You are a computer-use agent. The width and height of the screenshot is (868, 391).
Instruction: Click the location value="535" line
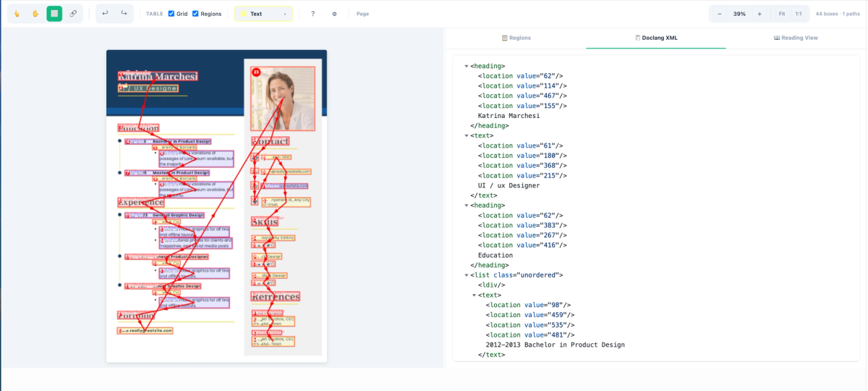pos(530,325)
